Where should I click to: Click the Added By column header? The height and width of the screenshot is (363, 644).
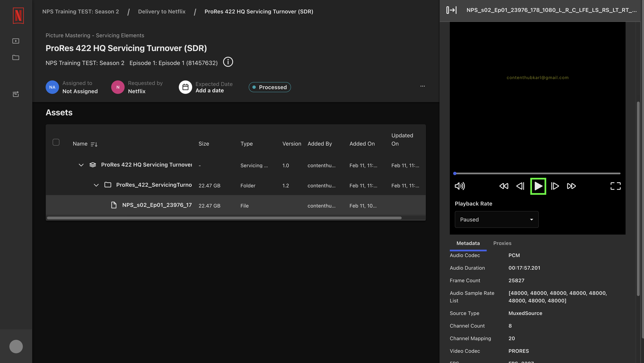pos(320,144)
